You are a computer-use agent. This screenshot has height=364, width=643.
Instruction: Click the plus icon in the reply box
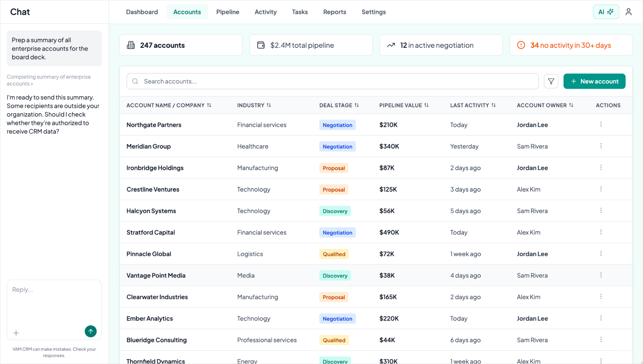[x=16, y=333]
